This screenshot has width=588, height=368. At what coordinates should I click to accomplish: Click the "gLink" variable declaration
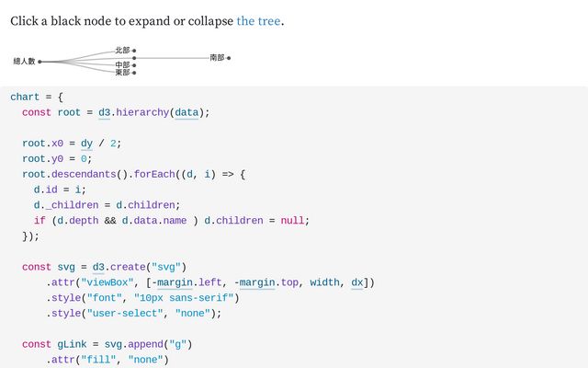(x=72, y=344)
